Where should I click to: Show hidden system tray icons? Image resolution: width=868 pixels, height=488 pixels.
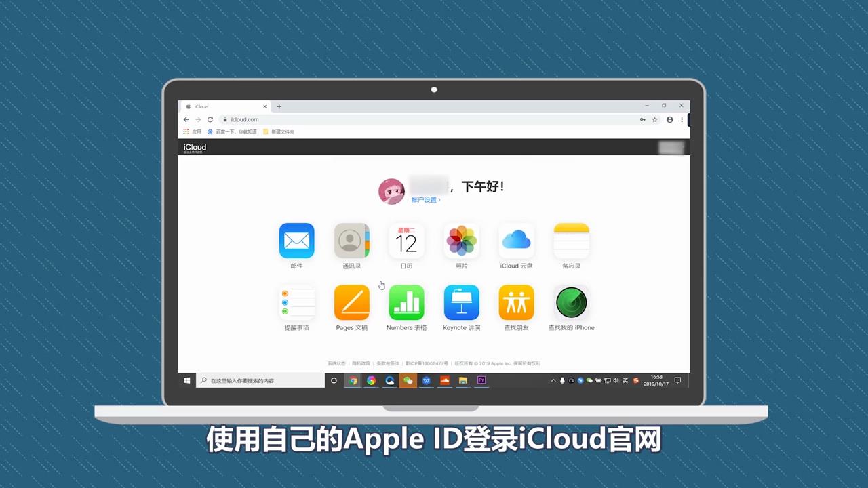click(x=553, y=381)
